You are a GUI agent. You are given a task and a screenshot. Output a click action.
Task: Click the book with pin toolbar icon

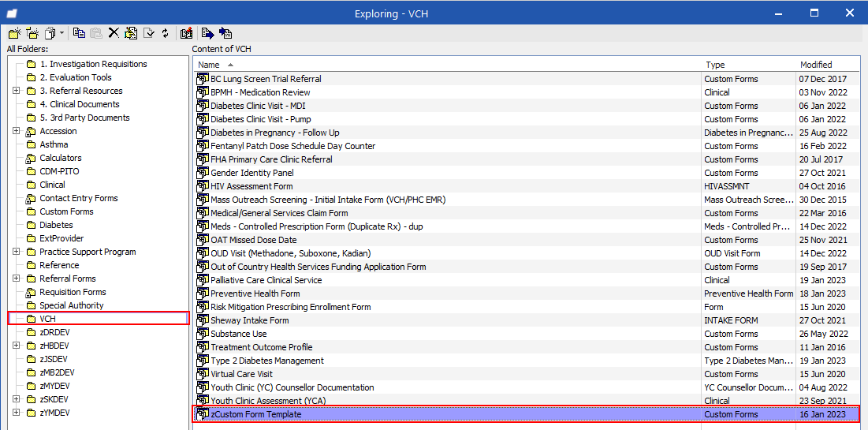click(x=187, y=33)
